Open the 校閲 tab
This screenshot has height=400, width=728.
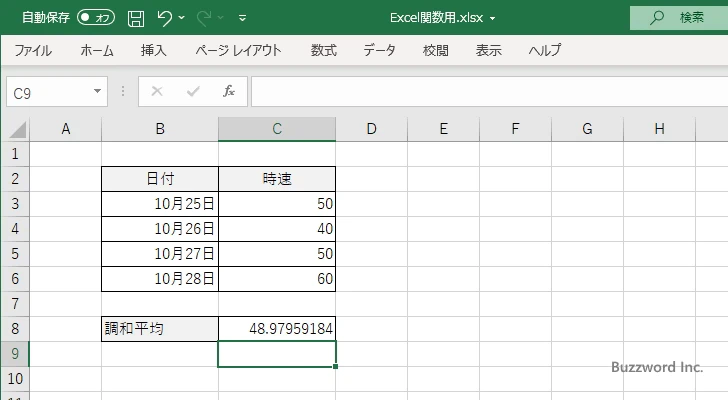click(436, 50)
